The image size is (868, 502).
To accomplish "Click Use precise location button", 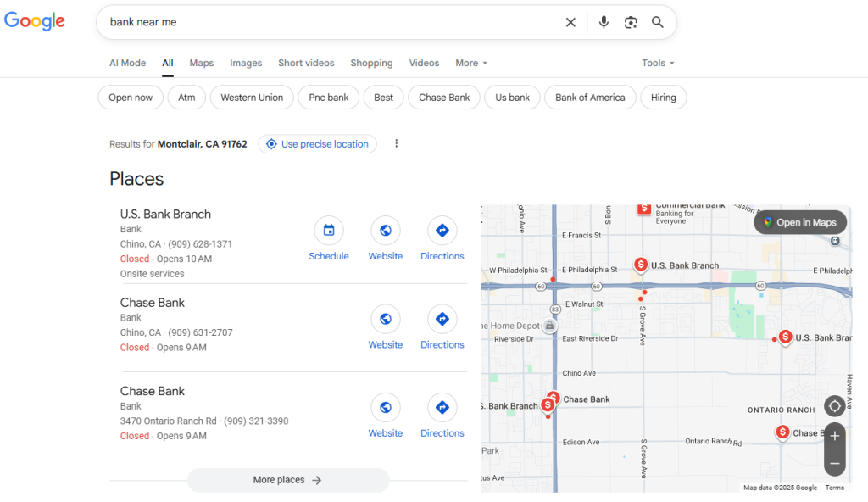I will click(317, 144).
